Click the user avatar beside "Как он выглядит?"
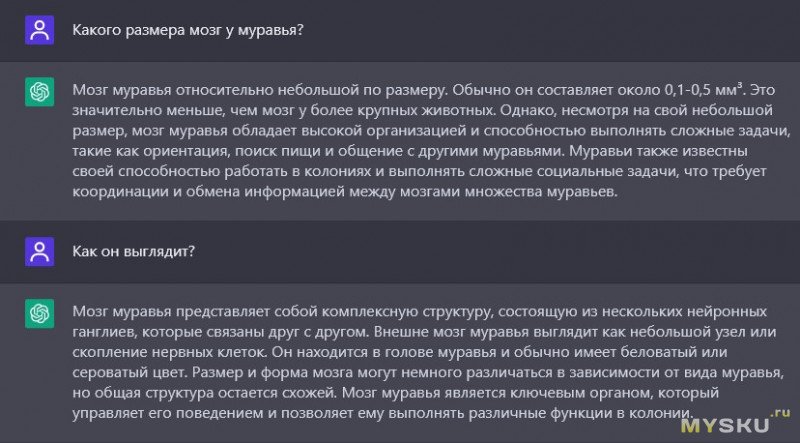The width and height of the screenshot is (800, 443). [39, 252]
